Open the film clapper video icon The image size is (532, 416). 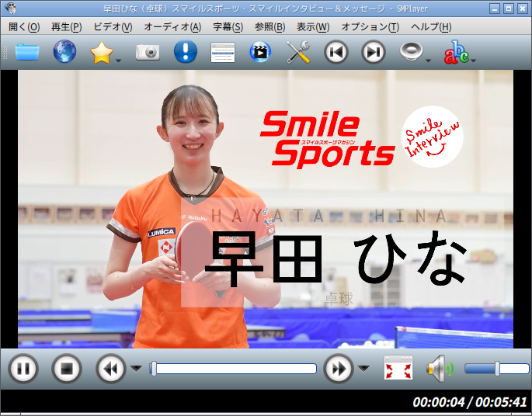(x=260, y=52)
